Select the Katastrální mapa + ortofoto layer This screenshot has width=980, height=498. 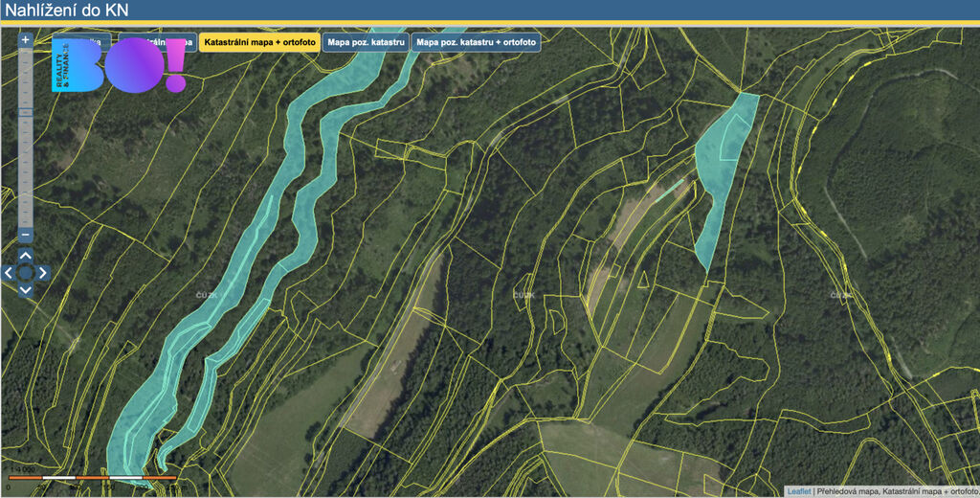pos(260,43)
